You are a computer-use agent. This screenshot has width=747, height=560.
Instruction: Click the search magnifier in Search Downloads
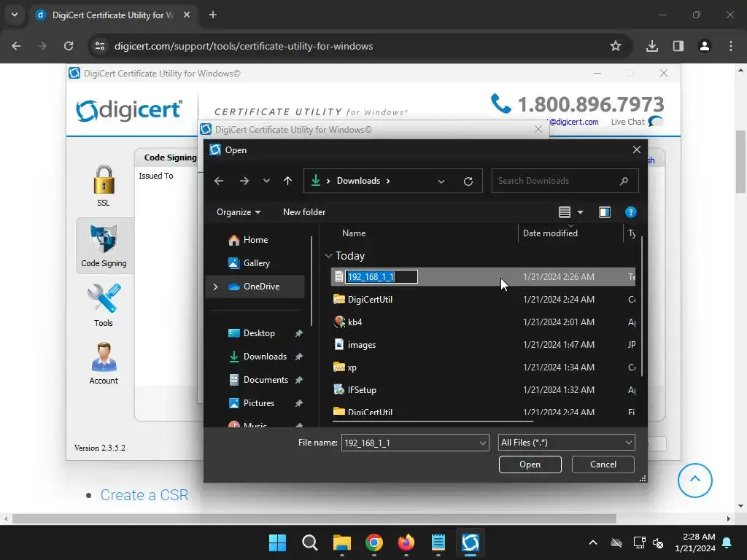[x=624, y=181]
